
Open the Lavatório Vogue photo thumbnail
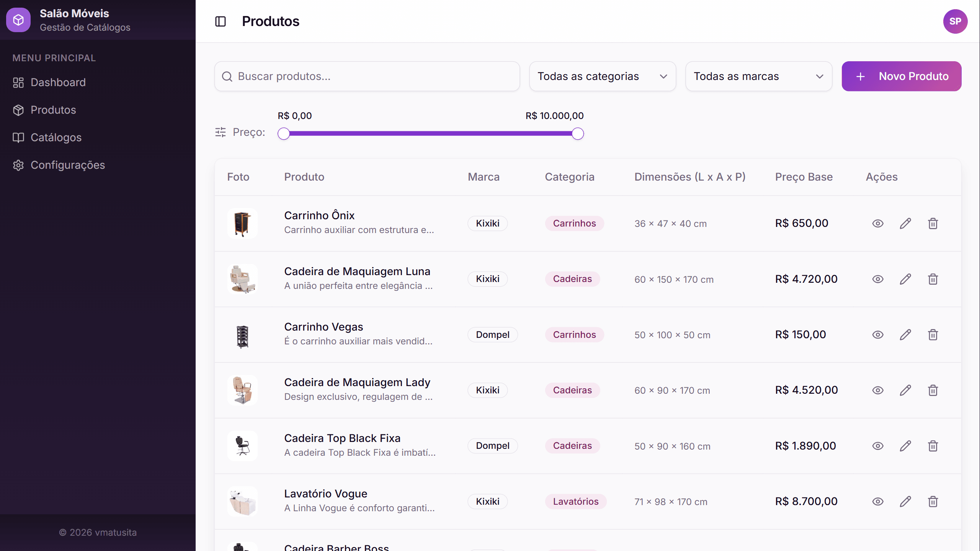242,502
